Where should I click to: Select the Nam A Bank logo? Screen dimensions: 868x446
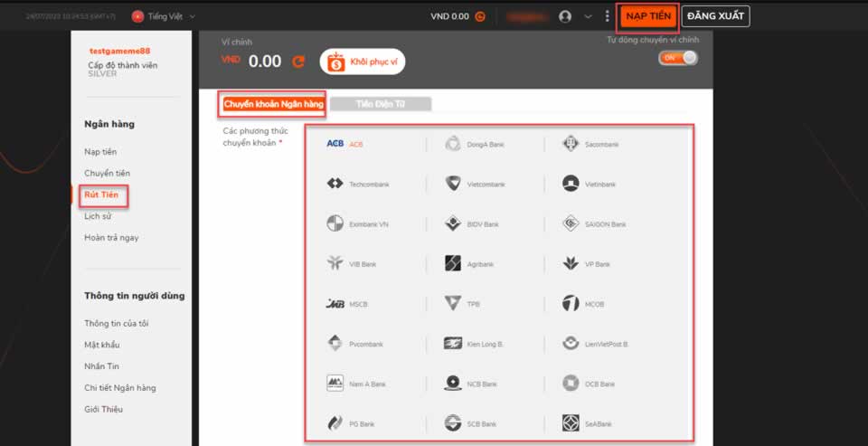(335, 384)
